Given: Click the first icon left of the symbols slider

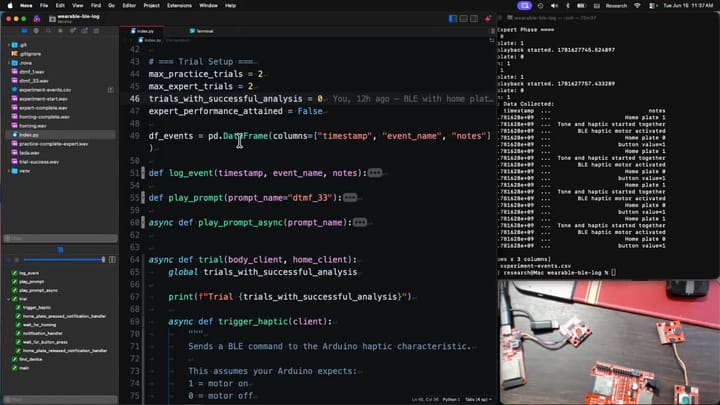Looking at the screenshot, I should coord(9,259).
